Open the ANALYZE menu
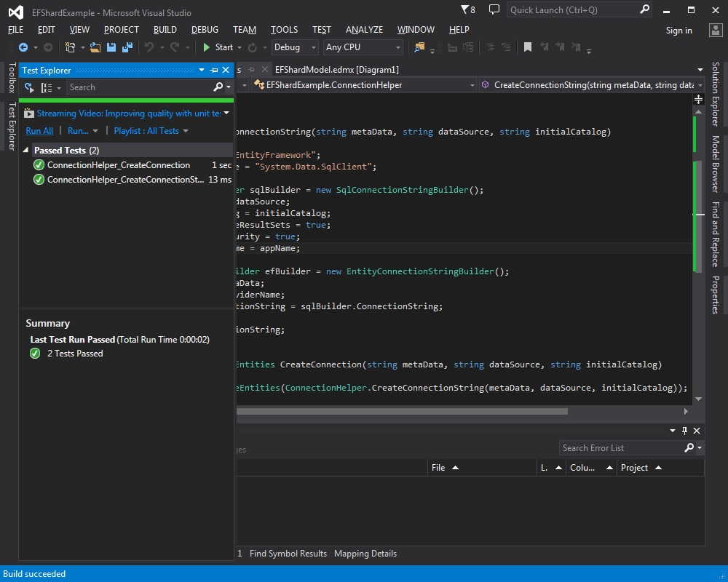The height and width of the screenshot is (582, 728). pyautogui.click(x=364, y=30)
